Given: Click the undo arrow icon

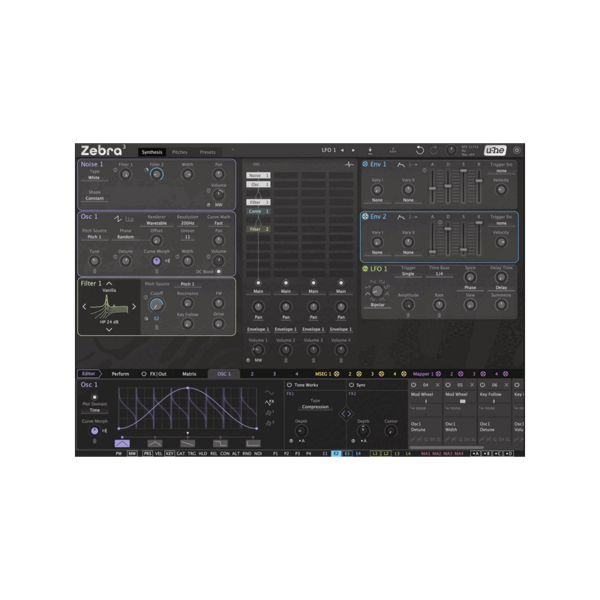Looking at the screenshot, I should coord(419,150).
